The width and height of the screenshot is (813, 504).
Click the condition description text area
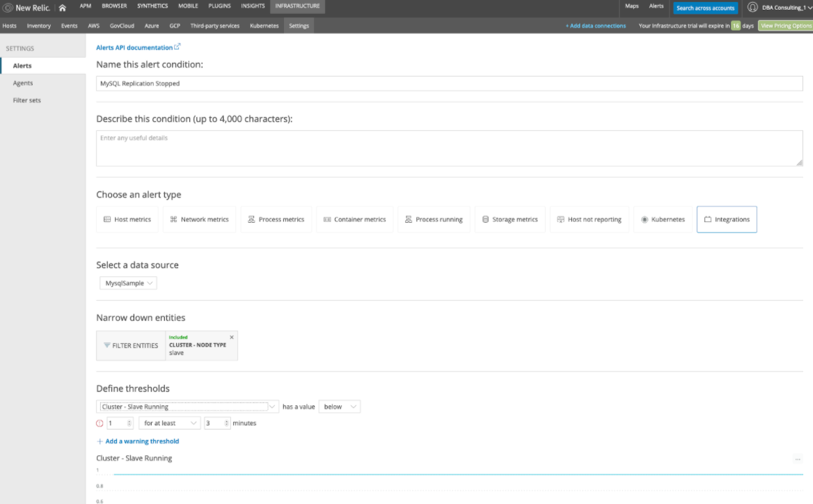click(x=449, y=149)
